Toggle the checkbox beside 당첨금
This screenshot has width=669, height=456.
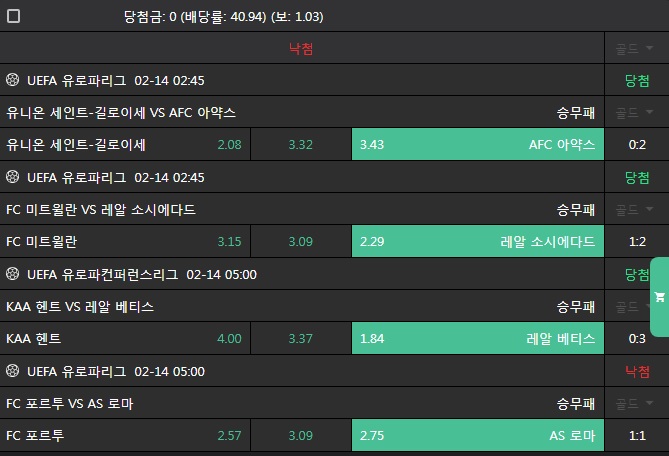coord(13,17)
